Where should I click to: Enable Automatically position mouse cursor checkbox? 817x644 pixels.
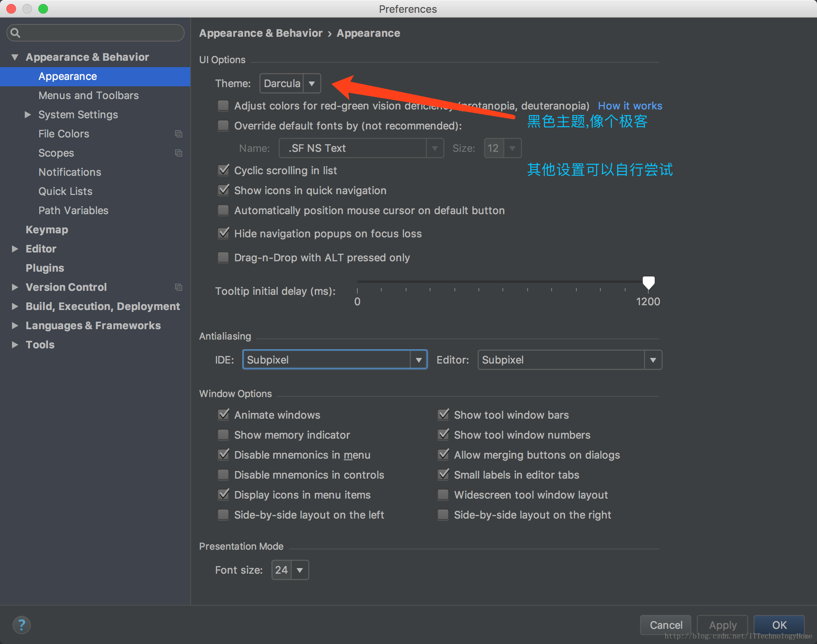tap(224, 211)
